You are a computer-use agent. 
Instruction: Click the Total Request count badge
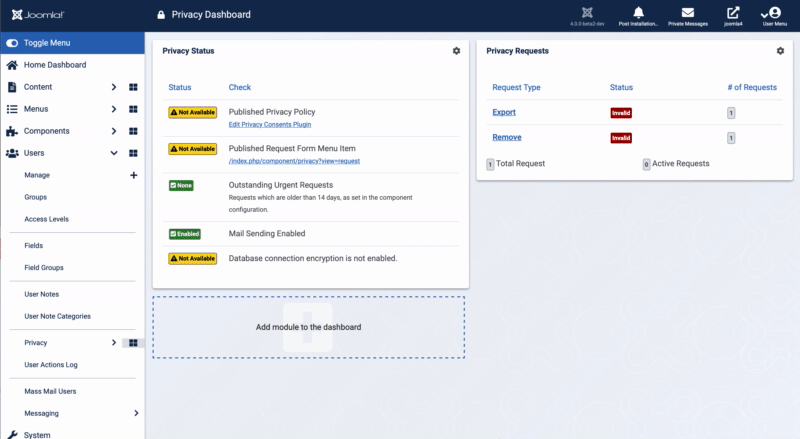coord(490,164)
